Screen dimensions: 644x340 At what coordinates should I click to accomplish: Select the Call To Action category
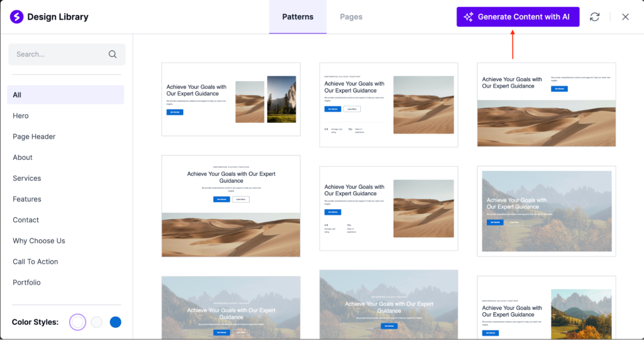(x=35, y=261)
